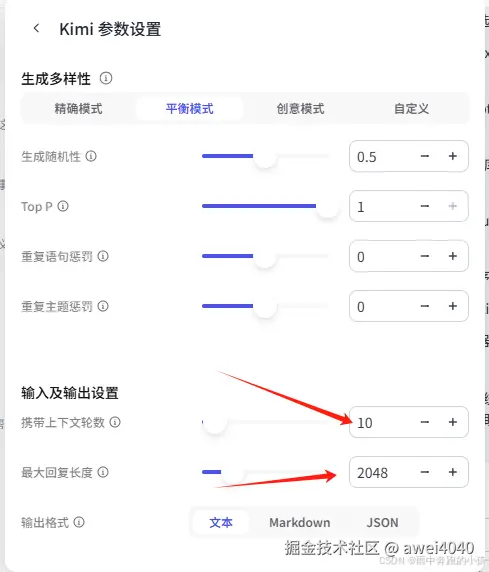Click the 输入及输出设置 section heading
Image resolution: width=489 pixels, height=572 pixels.
[70, 393]
